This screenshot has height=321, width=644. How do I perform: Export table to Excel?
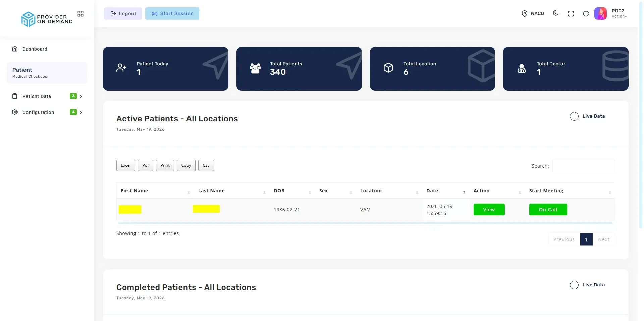[126, 165]
